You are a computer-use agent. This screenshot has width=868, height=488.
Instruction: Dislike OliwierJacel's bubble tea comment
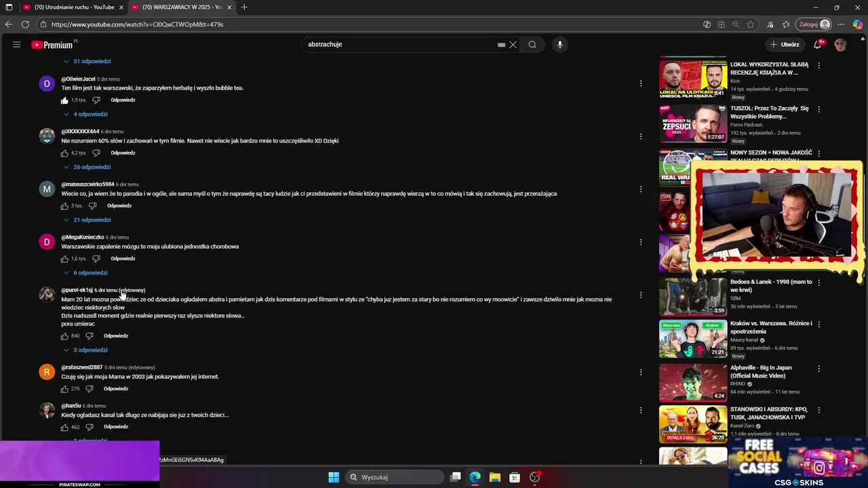click(96, 100)
